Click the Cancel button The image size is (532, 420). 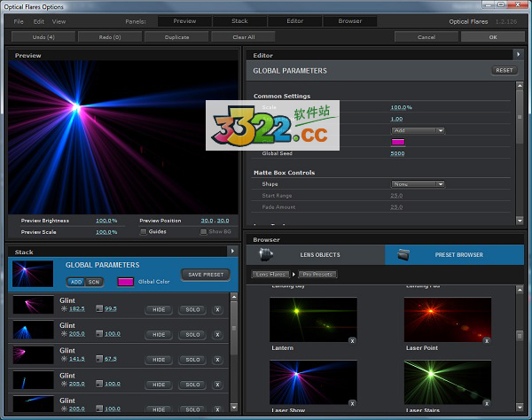click(x=426, y=37)
